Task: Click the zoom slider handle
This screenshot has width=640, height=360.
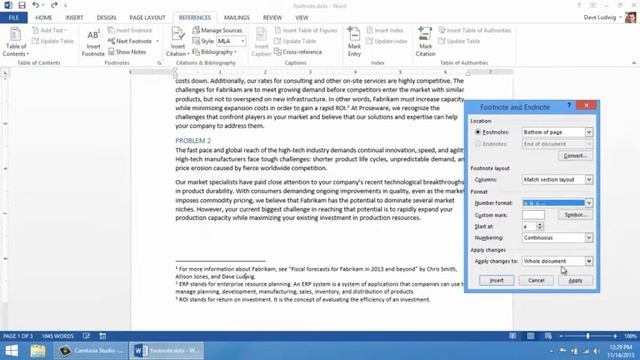Action: point(588,336)
